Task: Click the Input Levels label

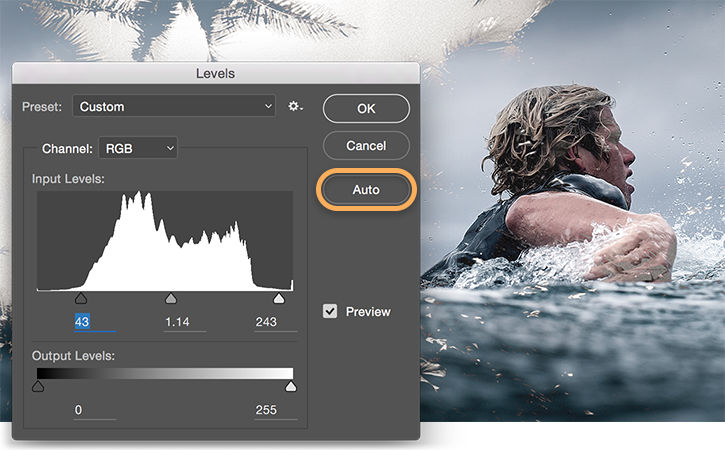Action: tap(68, 179)
